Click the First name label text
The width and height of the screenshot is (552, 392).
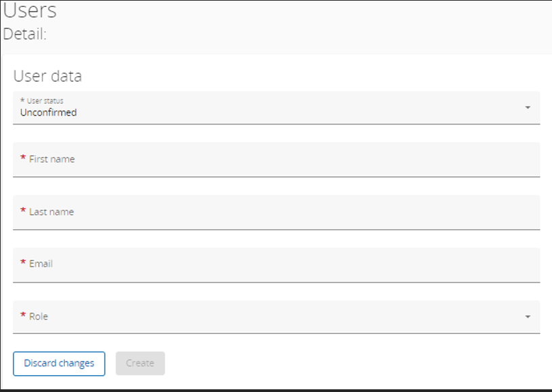coord(52,159)
